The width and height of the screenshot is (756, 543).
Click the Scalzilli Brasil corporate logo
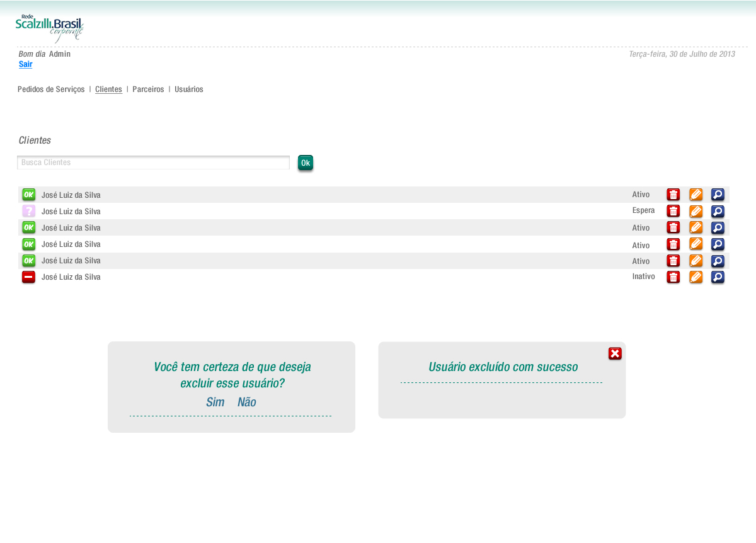click(x=49, y=28)
